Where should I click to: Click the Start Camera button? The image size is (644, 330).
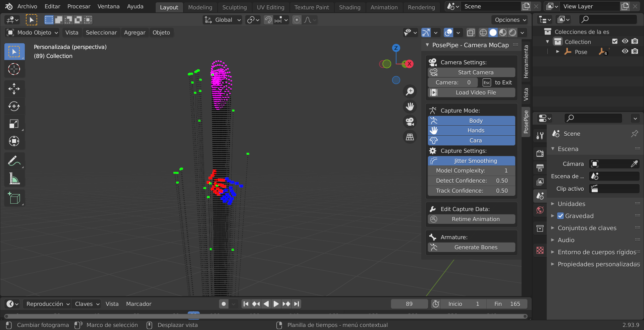(x=471, y=72)
